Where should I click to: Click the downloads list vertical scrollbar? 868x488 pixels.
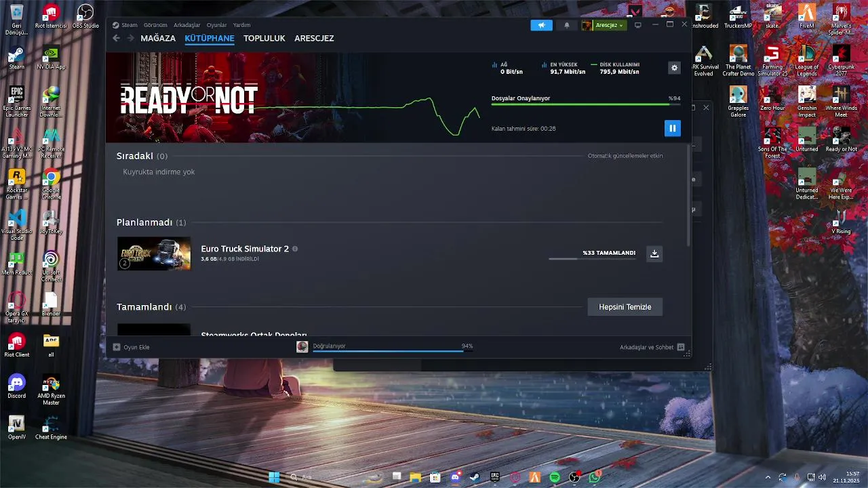click(689, 195)
